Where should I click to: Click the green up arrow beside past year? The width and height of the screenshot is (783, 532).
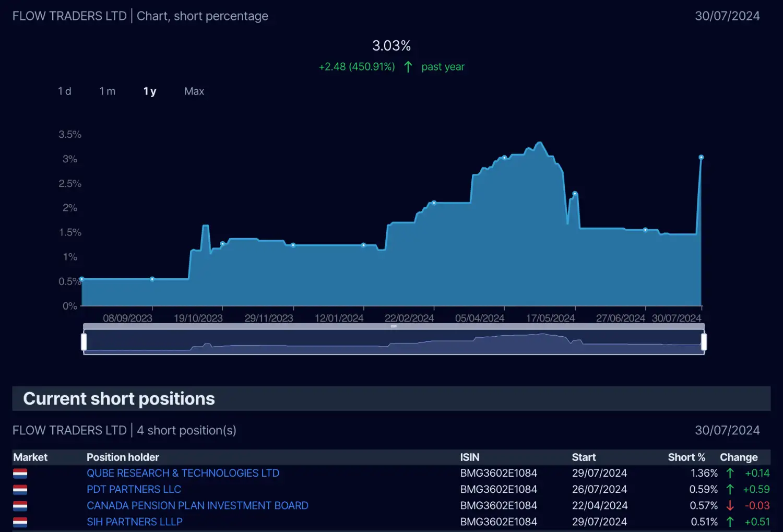point(408,67)
